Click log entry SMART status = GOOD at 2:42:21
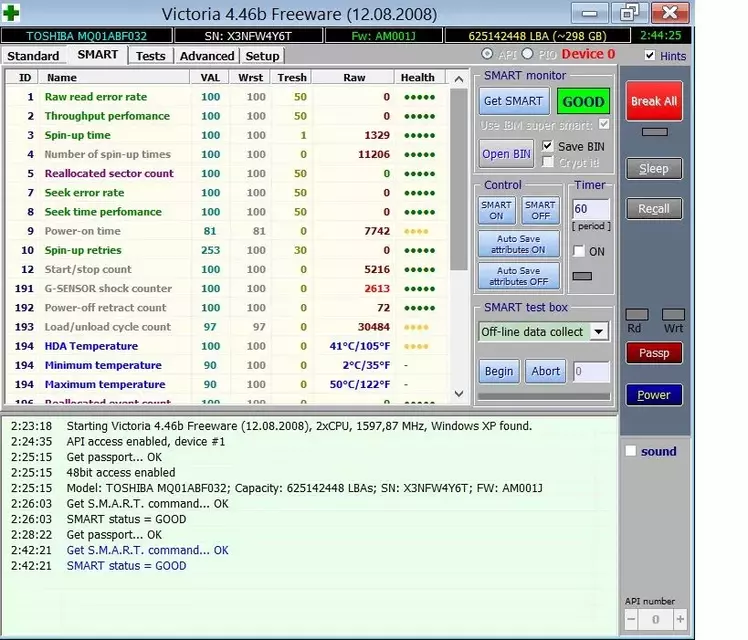 coord(126,566)
